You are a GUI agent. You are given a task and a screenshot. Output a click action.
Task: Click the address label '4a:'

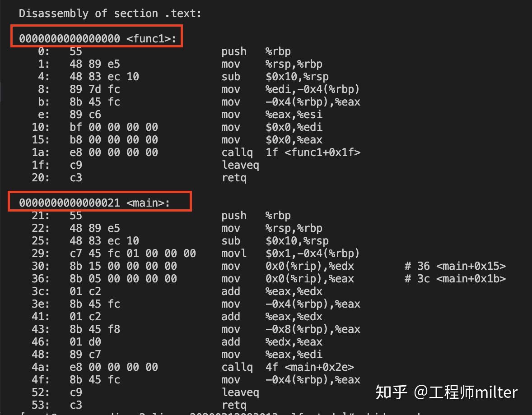point(41,367)
